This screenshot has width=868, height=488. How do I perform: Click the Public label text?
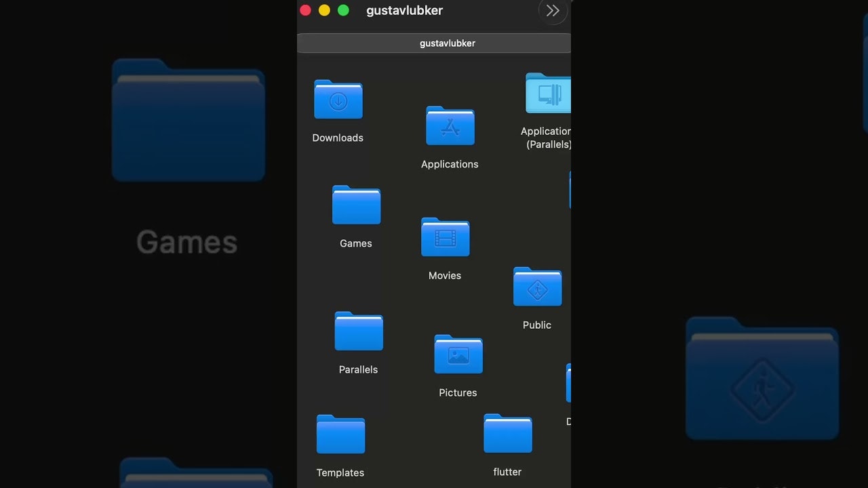pyautogui.click(x=537, y=325)
